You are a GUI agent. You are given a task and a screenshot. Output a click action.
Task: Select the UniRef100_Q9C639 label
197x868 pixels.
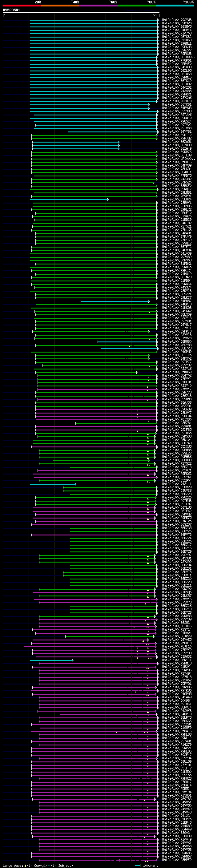[177, 410]
